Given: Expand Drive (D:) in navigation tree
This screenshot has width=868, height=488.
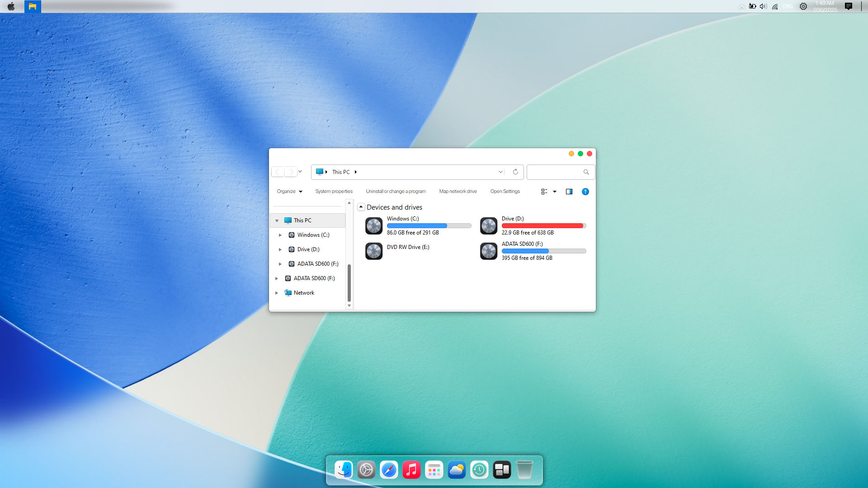Looking at the screenshot, I should [280, 249].
